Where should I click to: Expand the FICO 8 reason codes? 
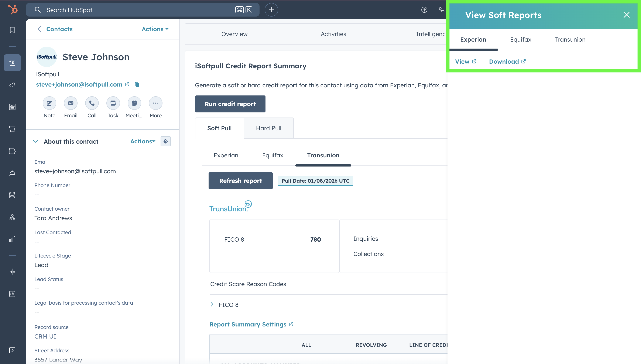tap(212, 305)
